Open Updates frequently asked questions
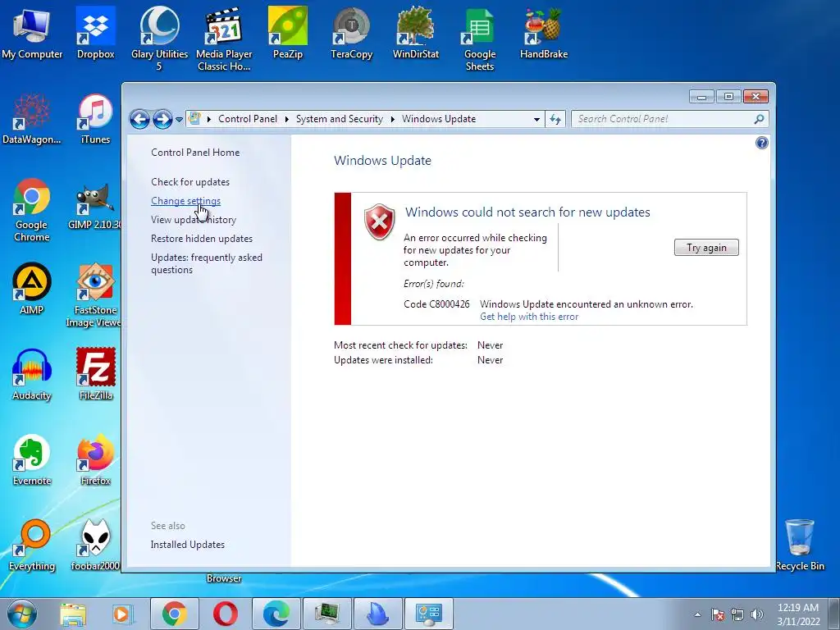This screenshot has width=840, height=630. click(206, 263)
